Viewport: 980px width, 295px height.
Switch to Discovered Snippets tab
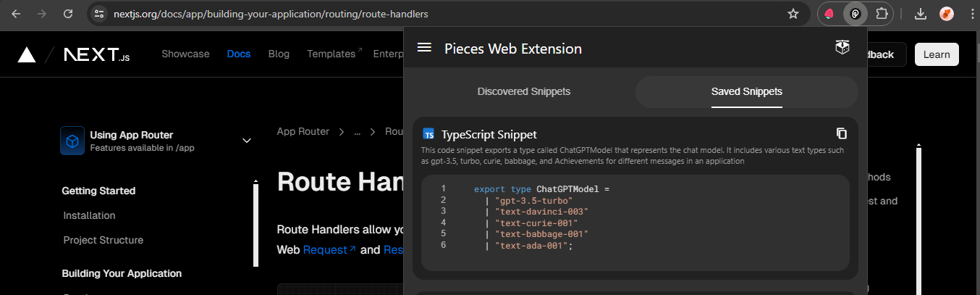[x=524, y=92]
